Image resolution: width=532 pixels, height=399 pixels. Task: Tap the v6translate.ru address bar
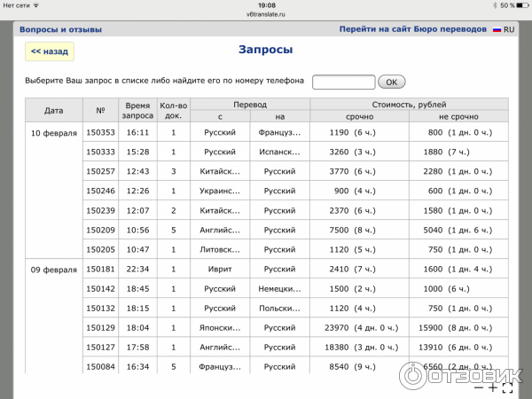[266, 14]
